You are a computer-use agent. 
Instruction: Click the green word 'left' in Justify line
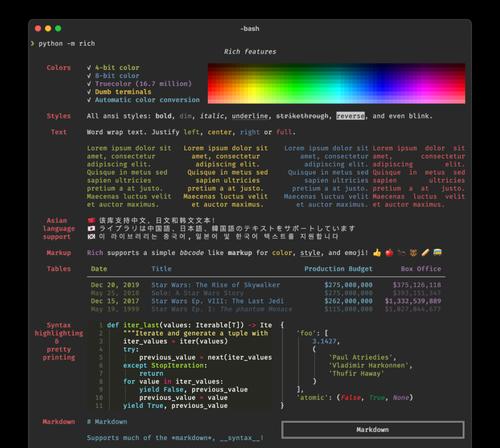[192, 132]
